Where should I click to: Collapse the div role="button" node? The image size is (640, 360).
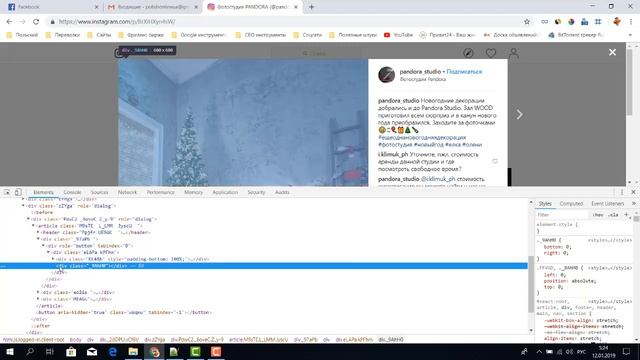coord(43,246)
